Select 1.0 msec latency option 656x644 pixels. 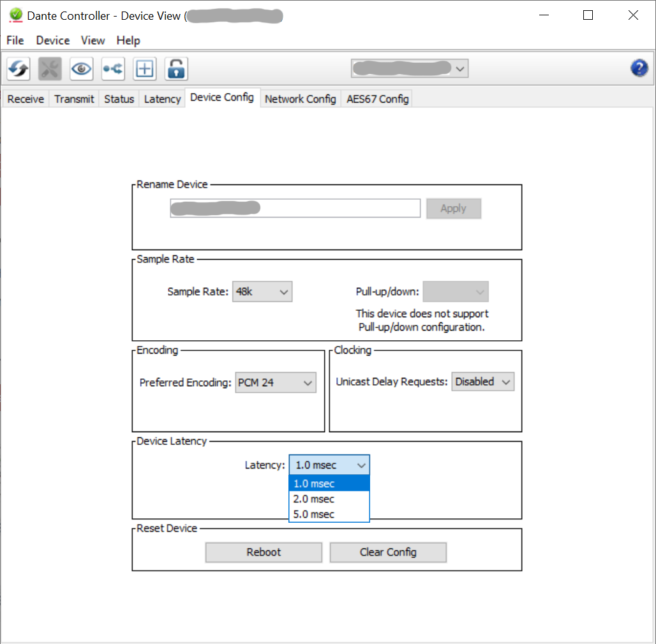(x=329, y=483)
